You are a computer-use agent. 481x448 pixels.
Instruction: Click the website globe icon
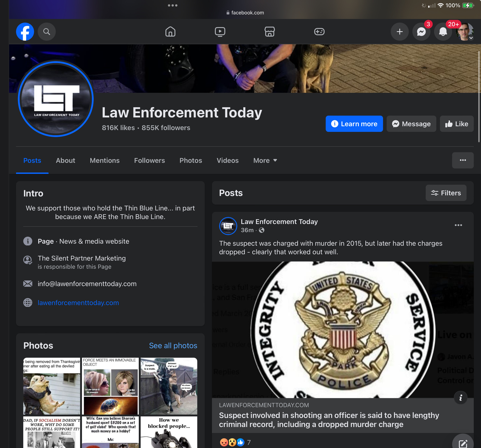coord(28,303)
